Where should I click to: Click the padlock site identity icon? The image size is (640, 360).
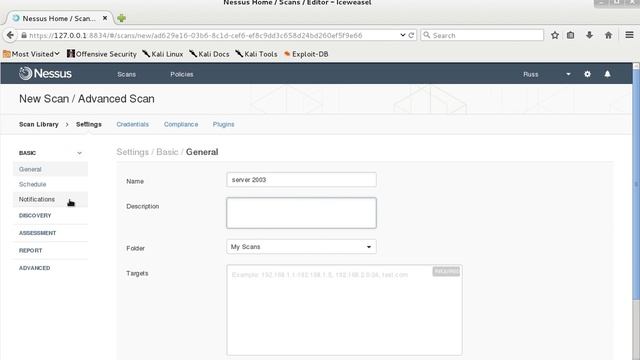pyautogui.click(x=24, y=35)
